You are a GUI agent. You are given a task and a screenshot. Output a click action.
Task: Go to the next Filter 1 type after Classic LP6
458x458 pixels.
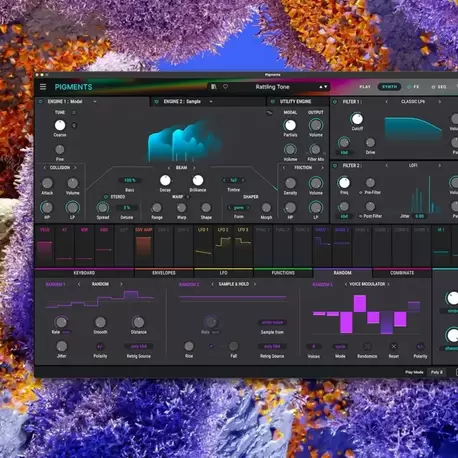click(439, 102)
